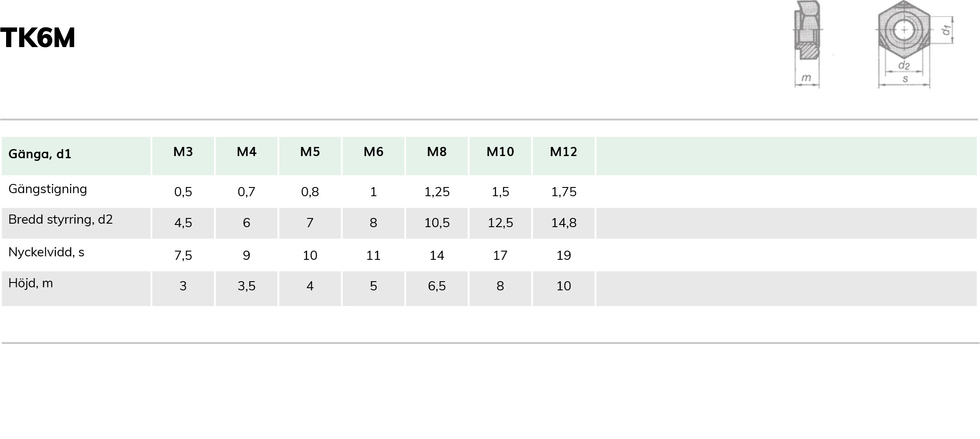Click the 14,8 guide ring value for M12
Image resolution: width=980 pixels, height=439 pixels.
click(564, 223)
